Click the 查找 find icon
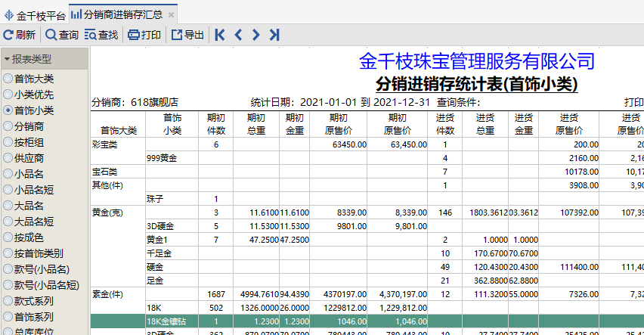 (91, 35)
